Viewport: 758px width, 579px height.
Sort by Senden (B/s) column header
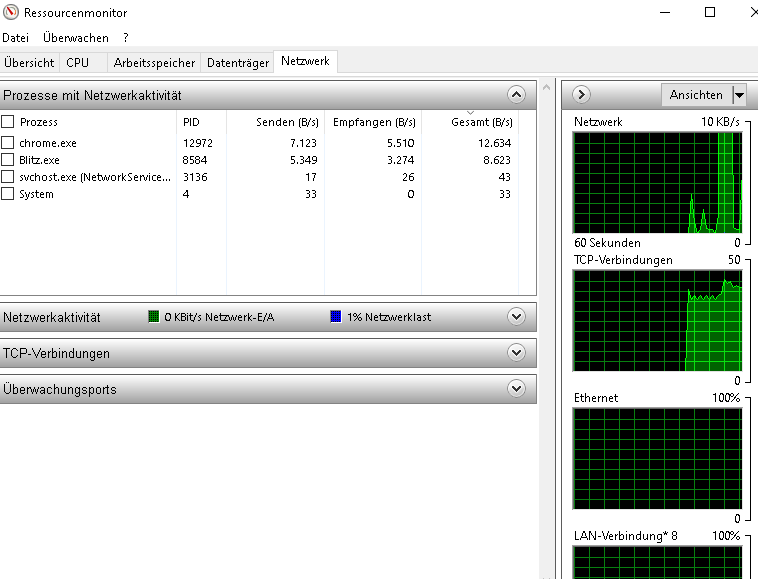(287, 122)
